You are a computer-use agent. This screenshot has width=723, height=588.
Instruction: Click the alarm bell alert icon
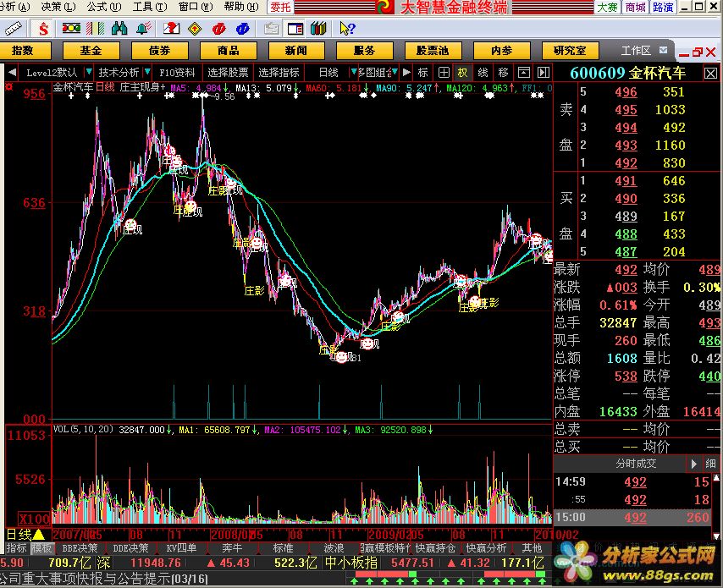point(143,29)
